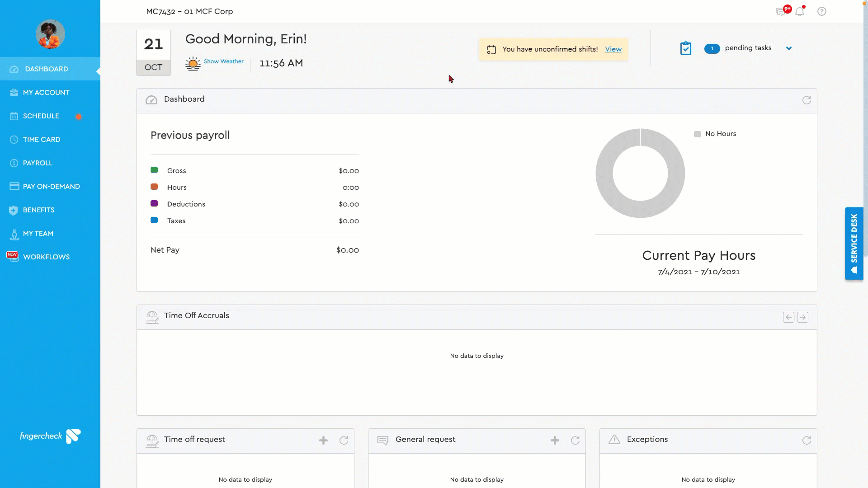Add a new time off request
Viewport: 868px width, 488px height.
tap(323, 441)
